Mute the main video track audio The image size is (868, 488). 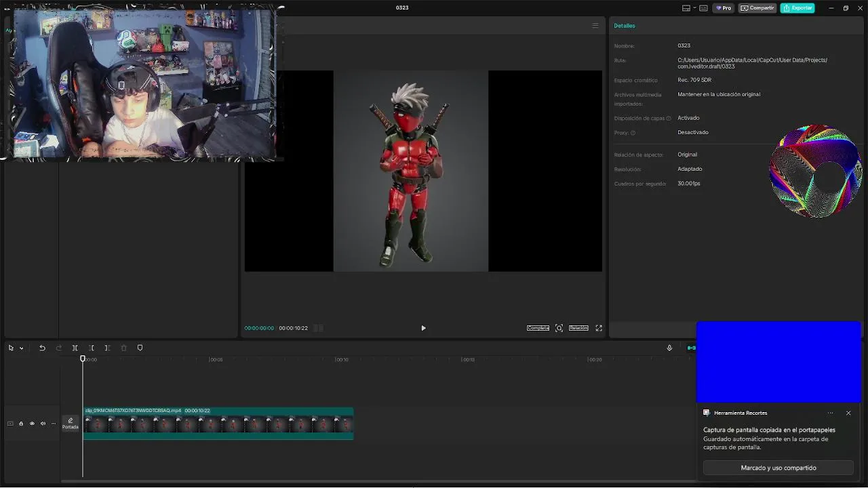pos(43,424)
